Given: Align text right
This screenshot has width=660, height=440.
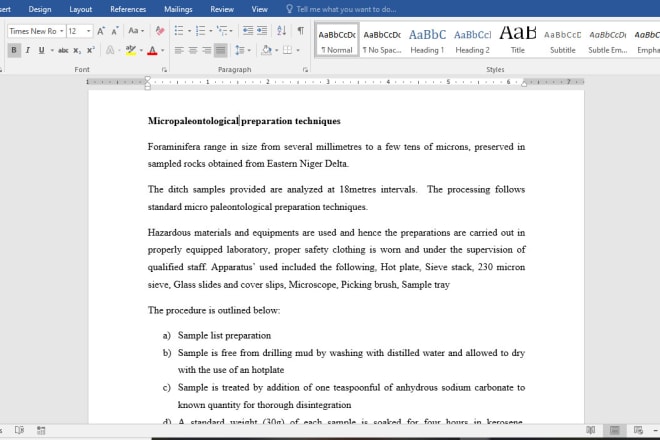Looking at the screenshot, I should pyautogui.click(x=207, y=51).
